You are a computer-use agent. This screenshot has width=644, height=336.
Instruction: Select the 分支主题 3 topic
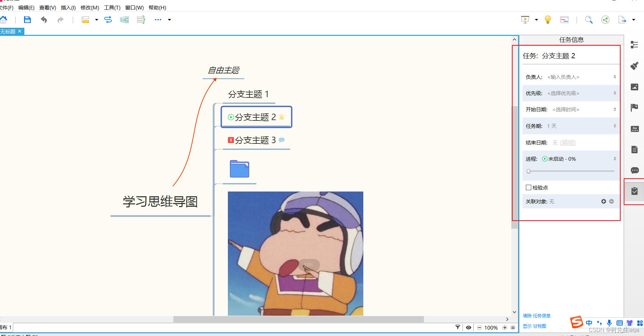pos(256,140)
